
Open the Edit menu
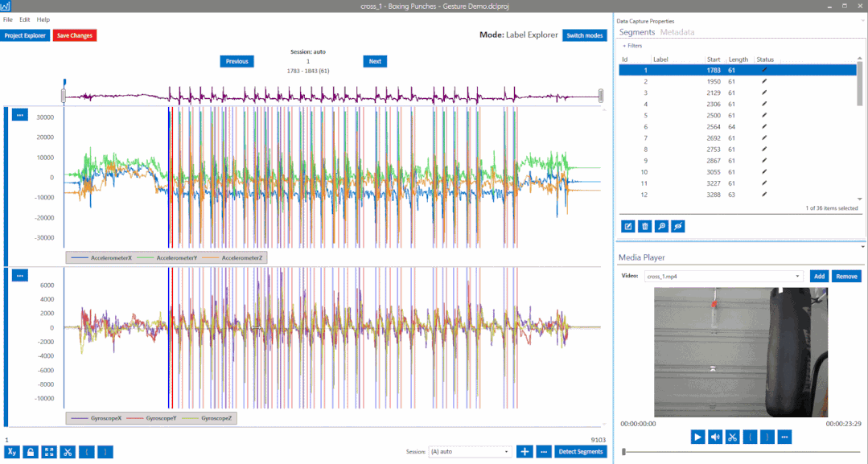click(25, 19)
